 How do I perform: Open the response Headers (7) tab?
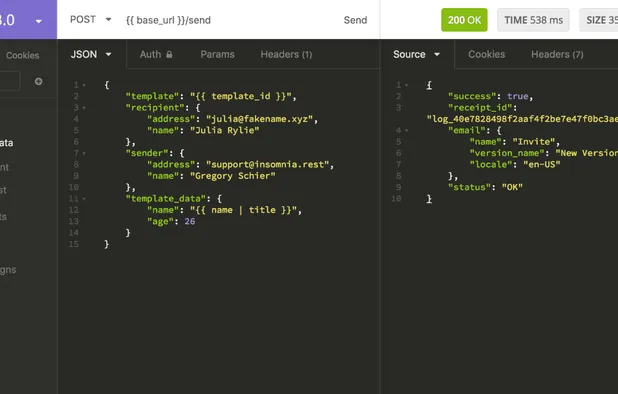(557, 54)
